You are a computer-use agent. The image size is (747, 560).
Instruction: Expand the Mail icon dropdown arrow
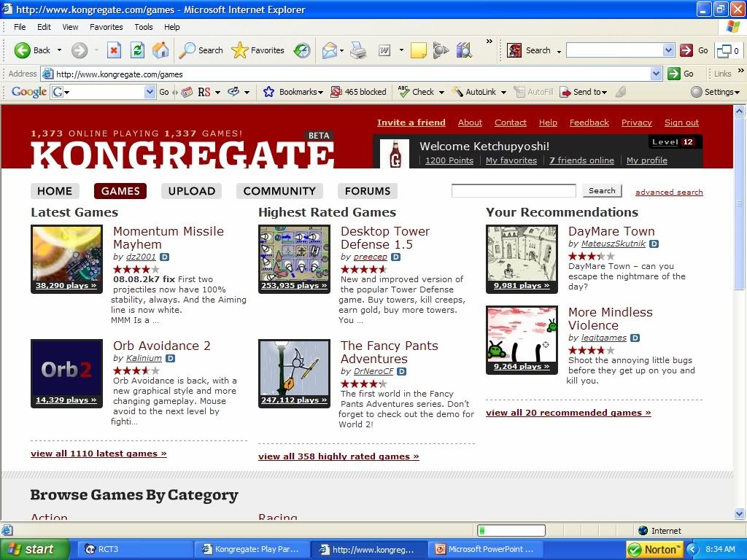tap(341, 50)
